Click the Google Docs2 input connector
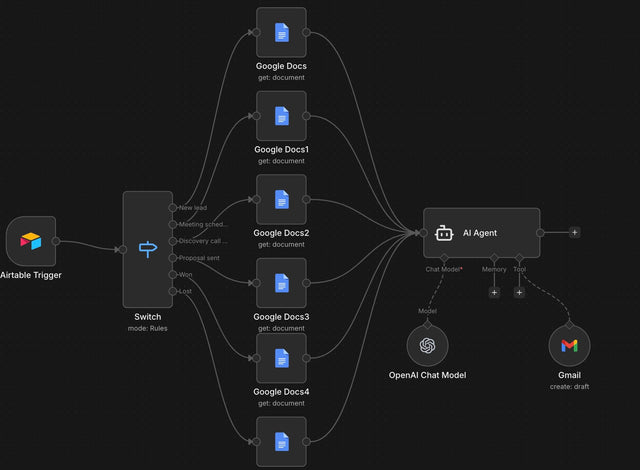The width and height of the screenshot is (640, 470). coord(256,200)
